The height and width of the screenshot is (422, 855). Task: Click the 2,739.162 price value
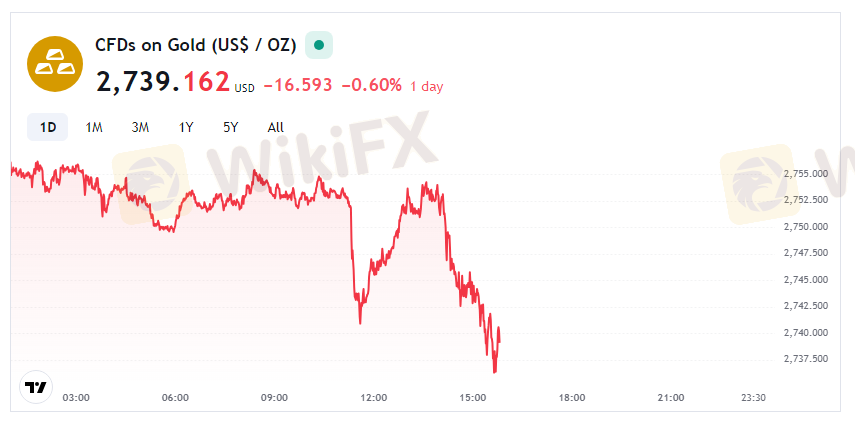coord(163,82)
